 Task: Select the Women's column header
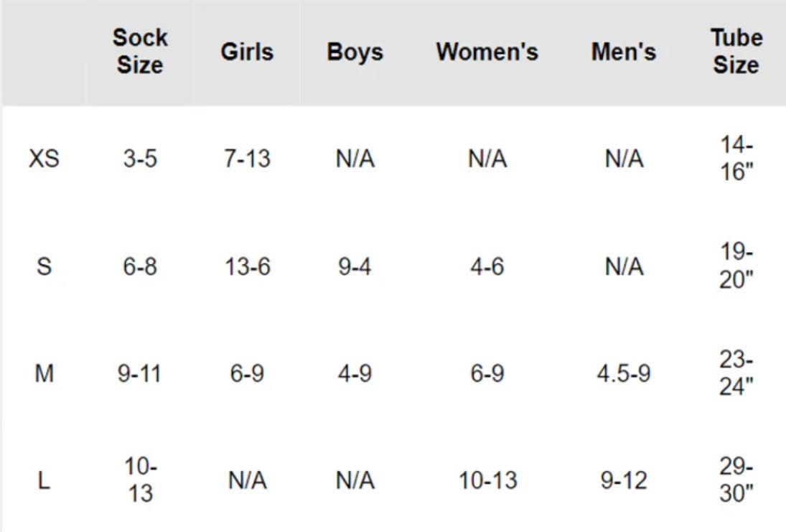click(x=487, y=52)
